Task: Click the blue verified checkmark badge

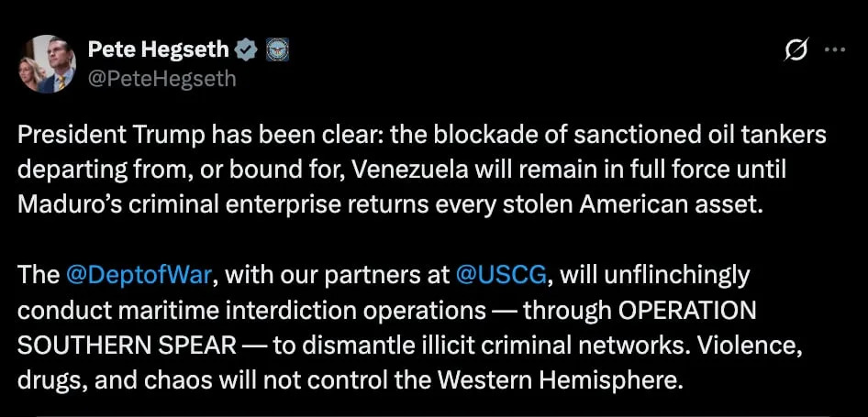Action: [x=247, y=51]
